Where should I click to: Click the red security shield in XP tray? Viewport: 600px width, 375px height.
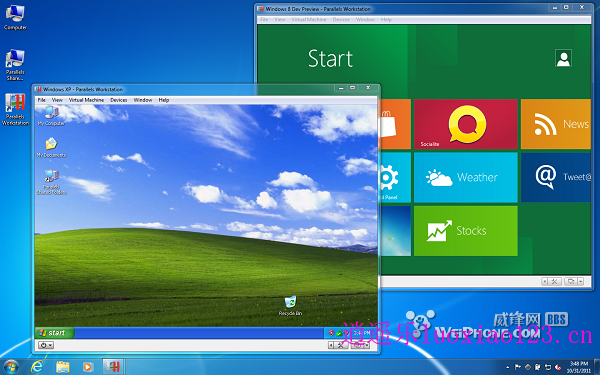pyautogui.click(x=331, y=333)
